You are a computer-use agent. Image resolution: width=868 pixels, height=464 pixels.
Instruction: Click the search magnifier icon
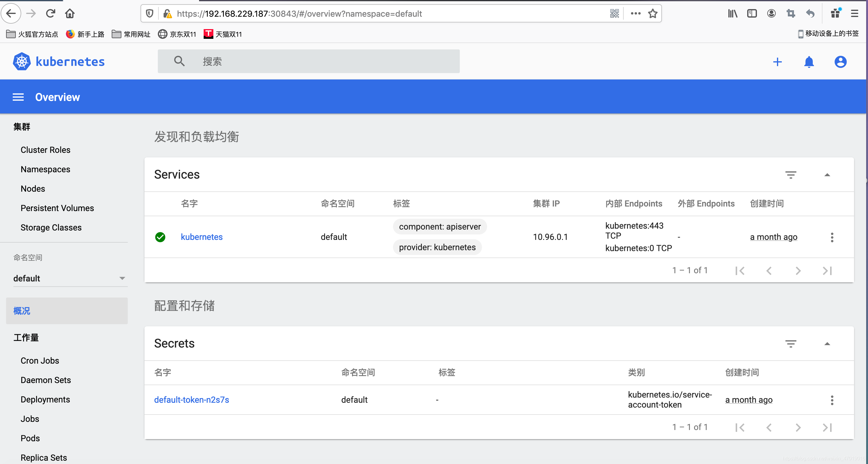pos(179,61)
